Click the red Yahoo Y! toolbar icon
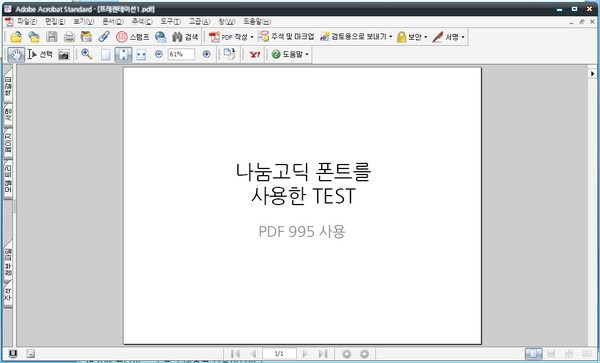The image size is (600, 363). click(255, 55)
